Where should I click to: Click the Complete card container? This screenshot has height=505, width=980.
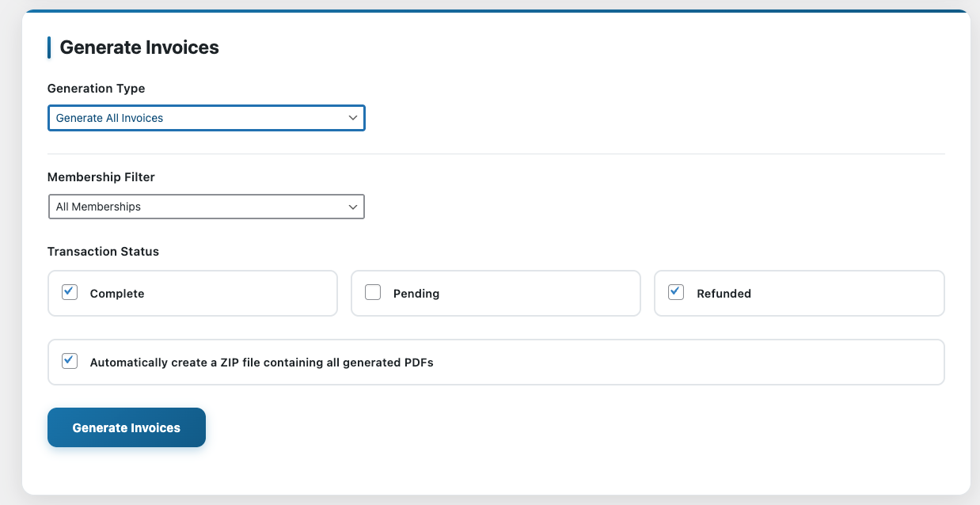[x=192, y=293]
